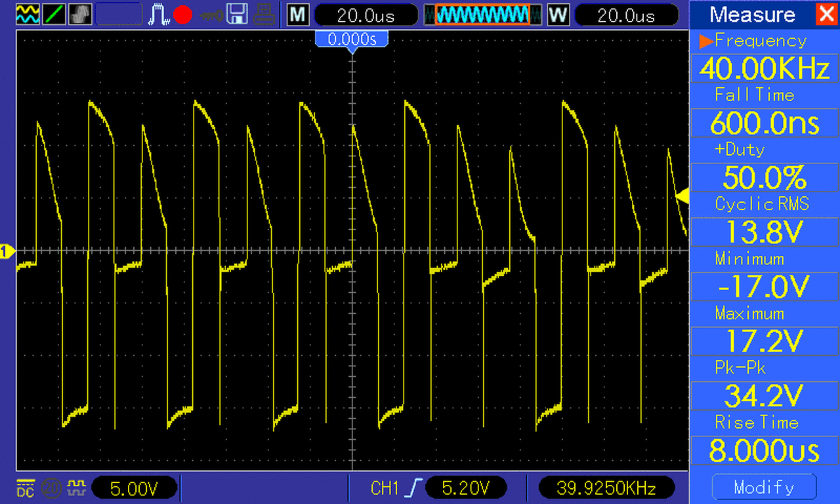This screenshot has height=504, width=840.
Task: Select the Fall Time measurement label
Action: pyautogui.click(x=755, y=95)
